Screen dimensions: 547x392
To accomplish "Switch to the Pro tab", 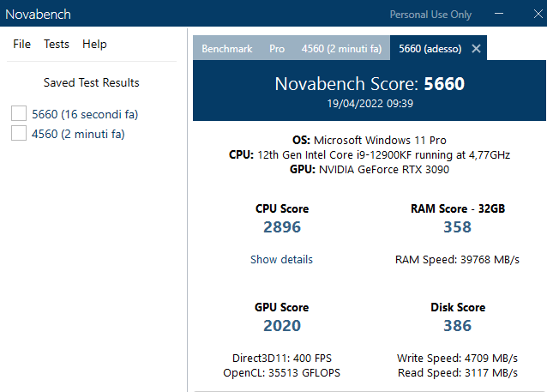I will (277, 49).
